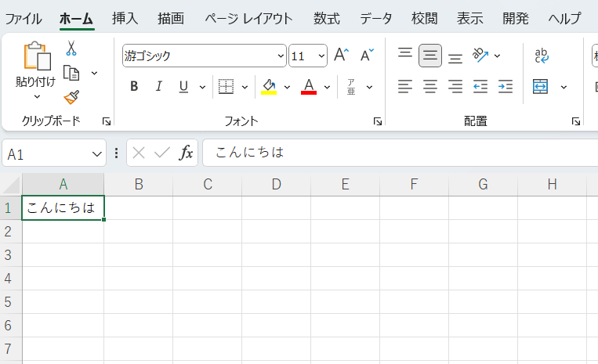Click the Insert Function fx icon
The height and width of the screenshot is (364, 598).
click(186, 153)
